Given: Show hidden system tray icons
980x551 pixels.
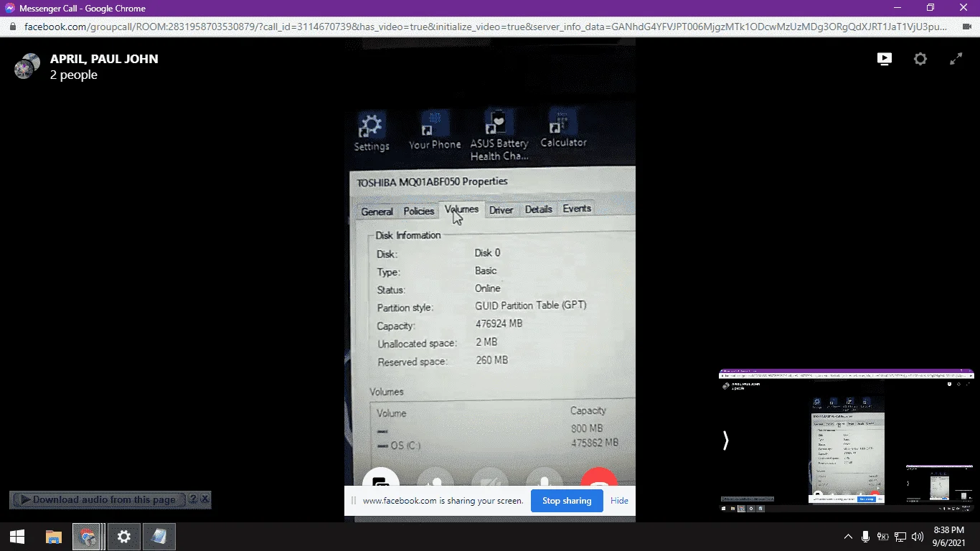Looking at the screenshot, I should tap(848, 537).
